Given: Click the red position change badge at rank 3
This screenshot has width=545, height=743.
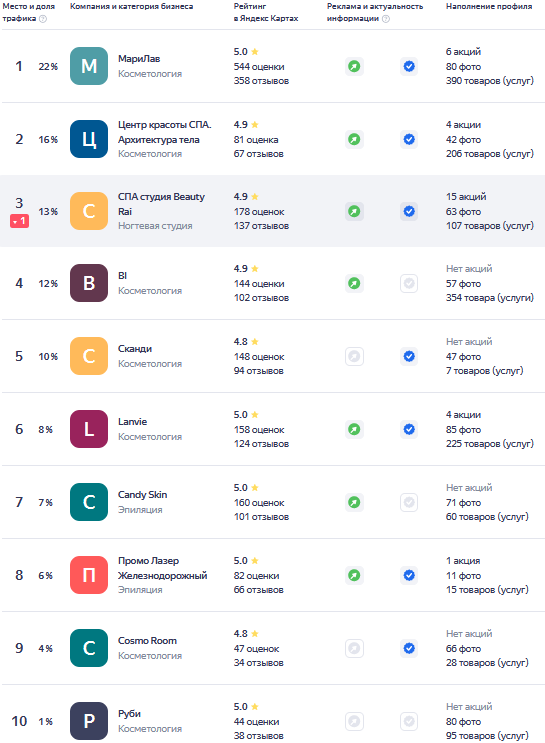Looking at the screenshot, I should point(19,221).
